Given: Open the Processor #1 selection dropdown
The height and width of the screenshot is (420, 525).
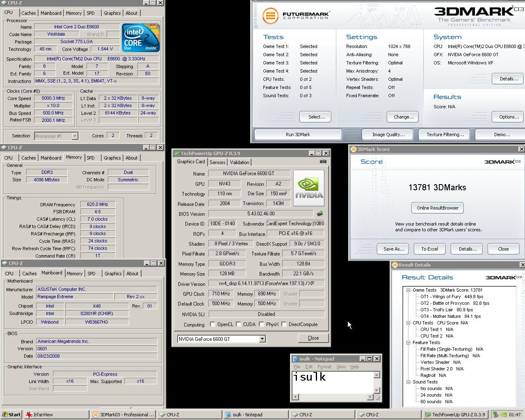Looking at the screenshot, I should coord(75,136).
